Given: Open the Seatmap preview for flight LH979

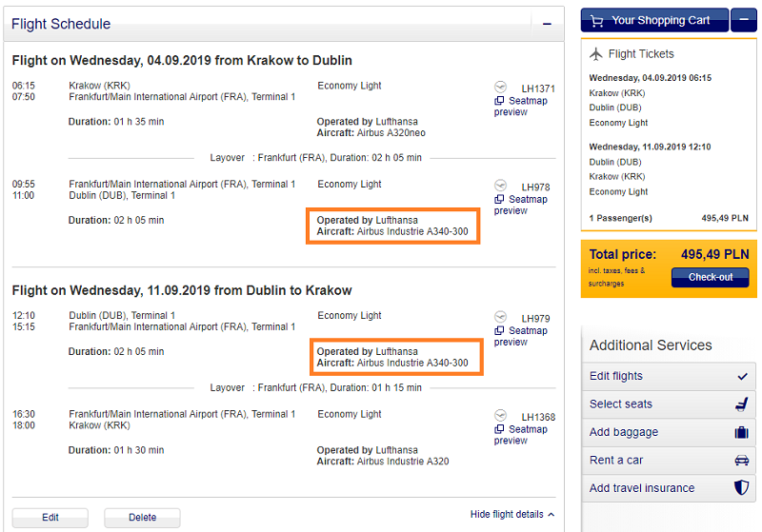Looking at the screenshot, I should click(521, 336).
